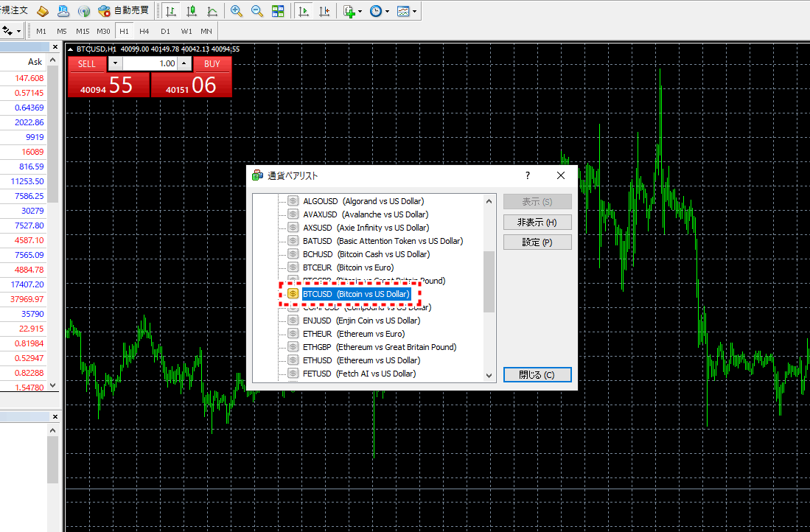Click the symbol list scrollbar thumb
This screenshot has height=532, width=810.
coord(489,281)
